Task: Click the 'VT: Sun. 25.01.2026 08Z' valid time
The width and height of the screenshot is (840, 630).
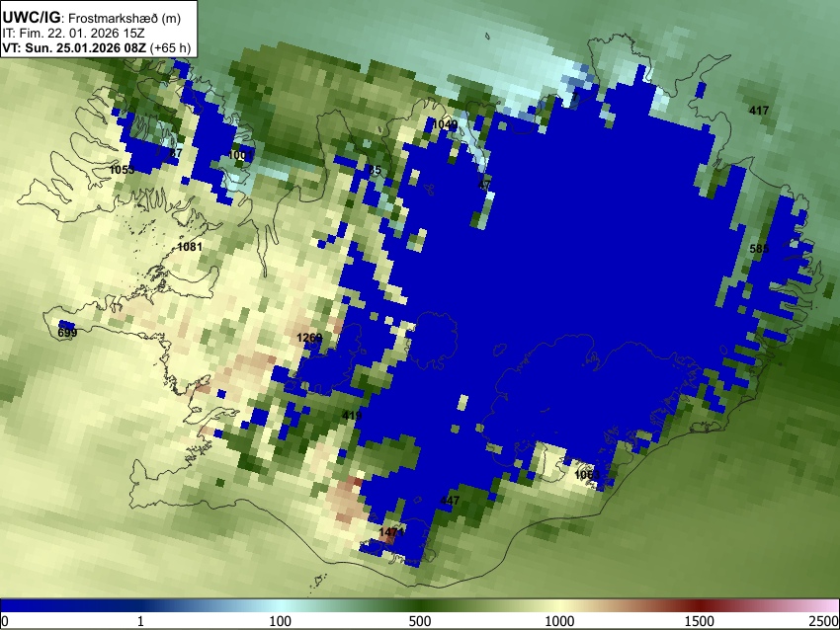Action: [x=74, y=47]
